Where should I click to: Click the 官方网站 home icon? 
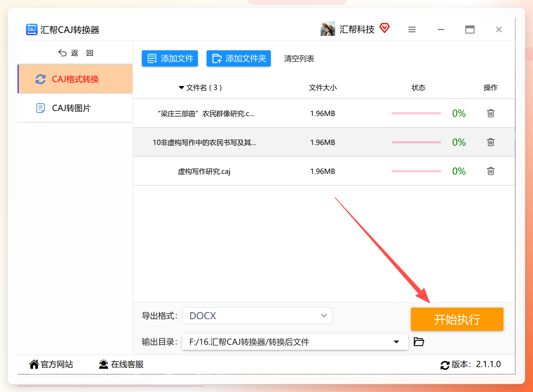(x=34, y=364)
